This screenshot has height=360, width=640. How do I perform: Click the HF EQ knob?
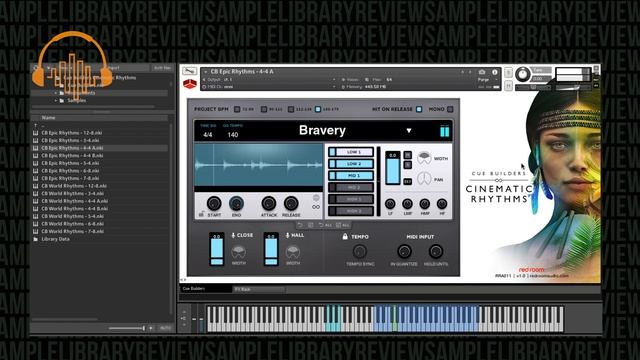pos(442,203)
